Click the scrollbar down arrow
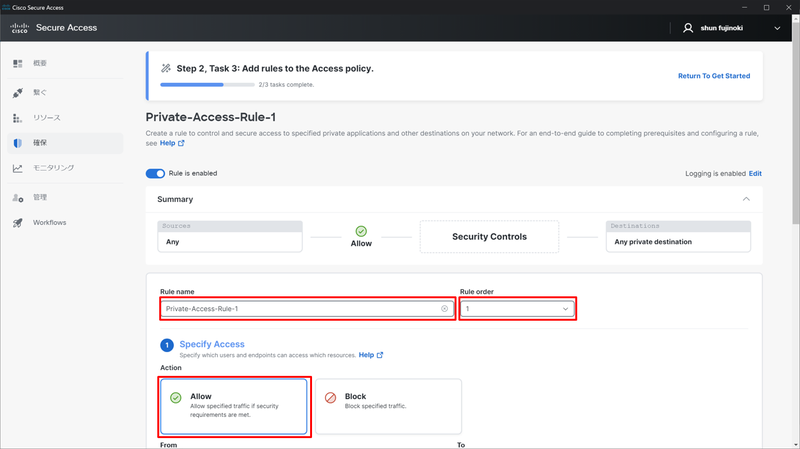 795,445
